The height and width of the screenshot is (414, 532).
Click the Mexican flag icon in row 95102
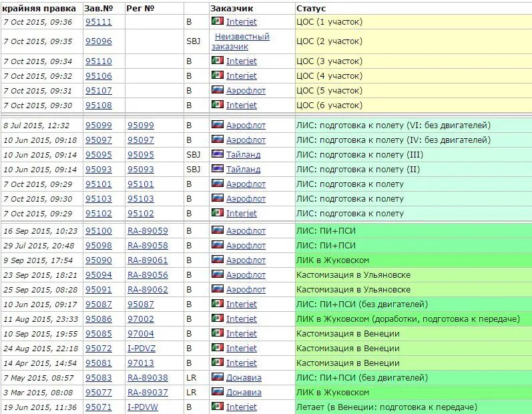[218, 213]
